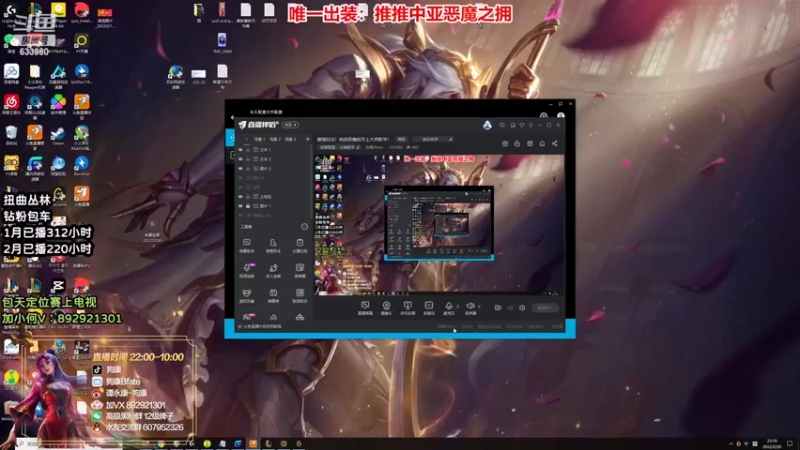This screenshot has height=450, width=800.
Task: Click the speaker icon in bottom toolbar
Action: point(470,307)
